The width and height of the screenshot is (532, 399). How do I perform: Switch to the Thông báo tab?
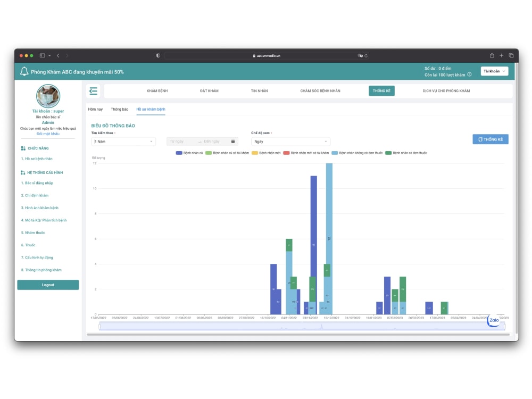(x=119, y=109)
